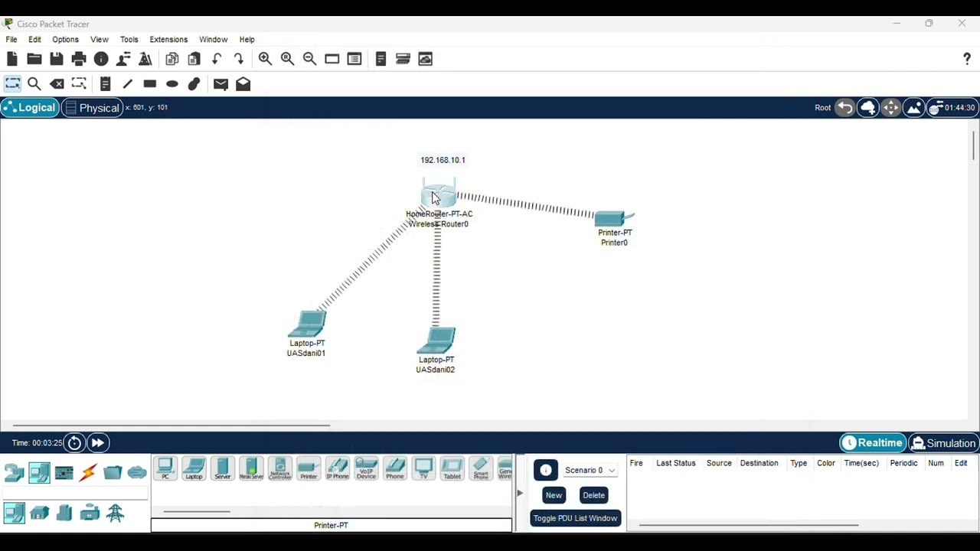
Task: Click the Toggle PDU List Window button
Action: point(575,518)
